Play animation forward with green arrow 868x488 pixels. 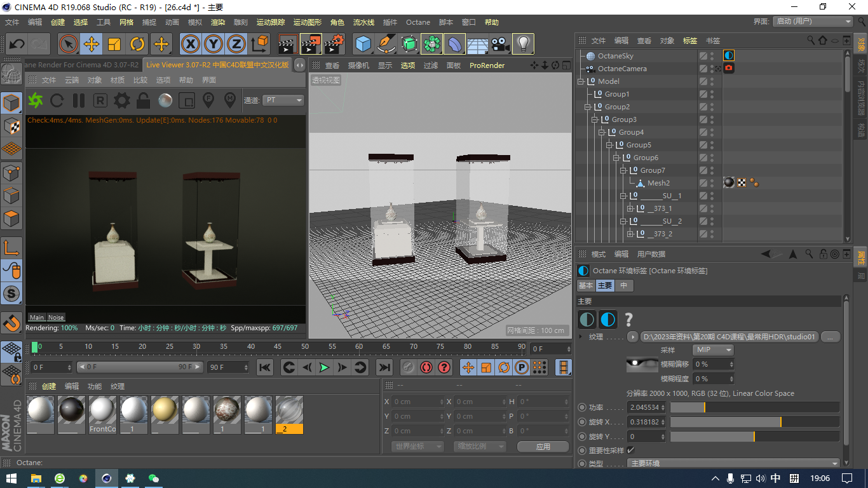(x=324, y=367)
